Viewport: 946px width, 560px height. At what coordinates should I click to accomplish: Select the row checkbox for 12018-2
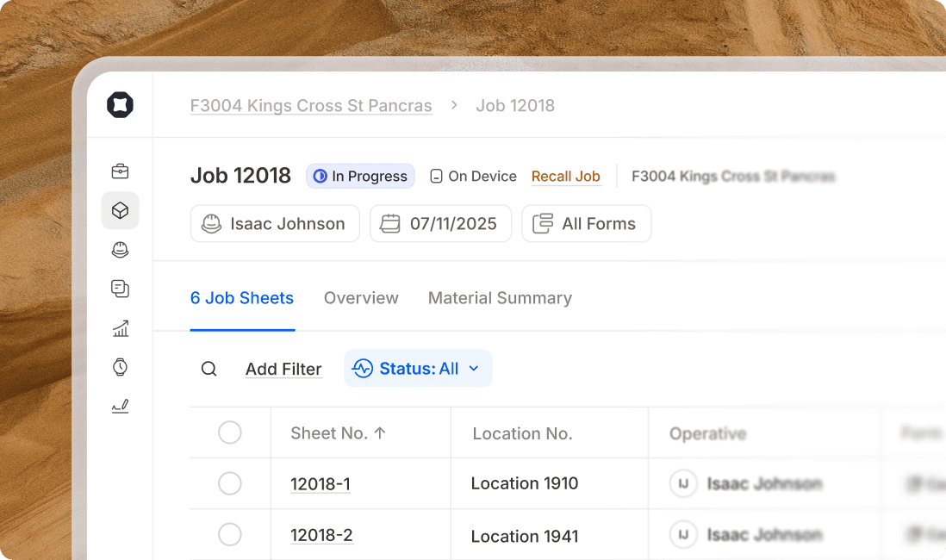[230, 535]
